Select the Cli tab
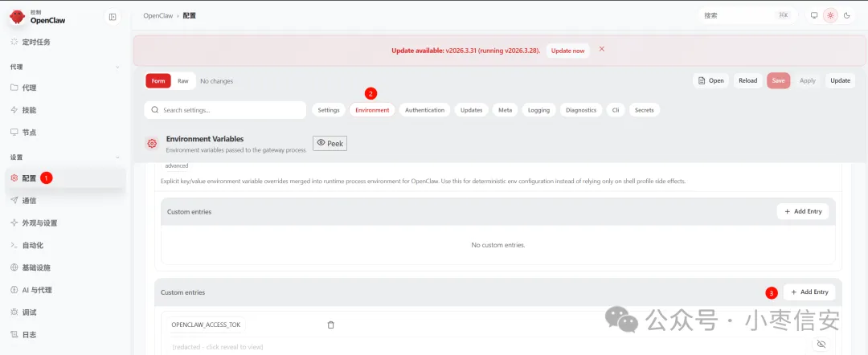Screen dimensions: 868x355 pos(616,110)
